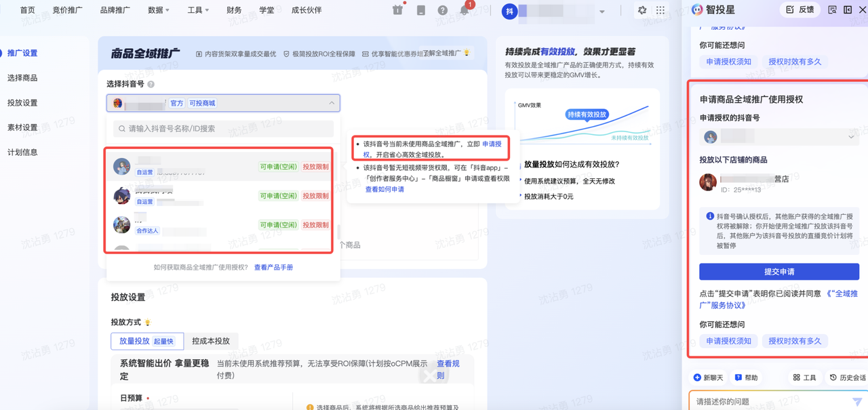The image size is (868, 410).
Task: Click the lightbulb icon next to 投放方式
Action: point(148,323)
